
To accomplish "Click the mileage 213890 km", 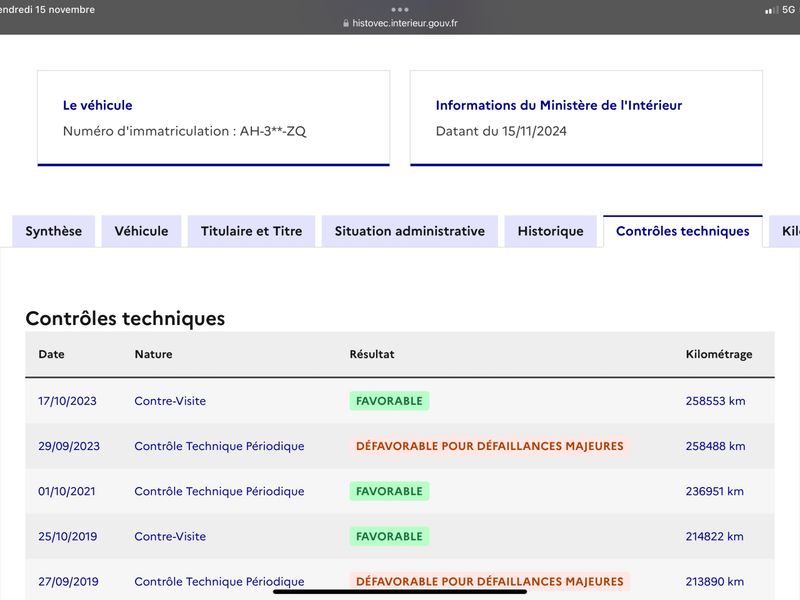I will pos(714,582).
